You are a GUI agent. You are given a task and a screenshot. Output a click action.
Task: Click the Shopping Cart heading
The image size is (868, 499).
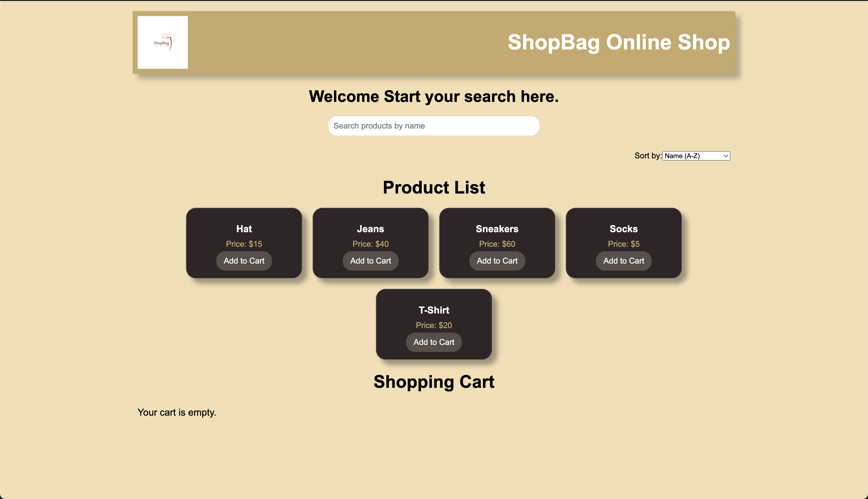coord(434,382)
